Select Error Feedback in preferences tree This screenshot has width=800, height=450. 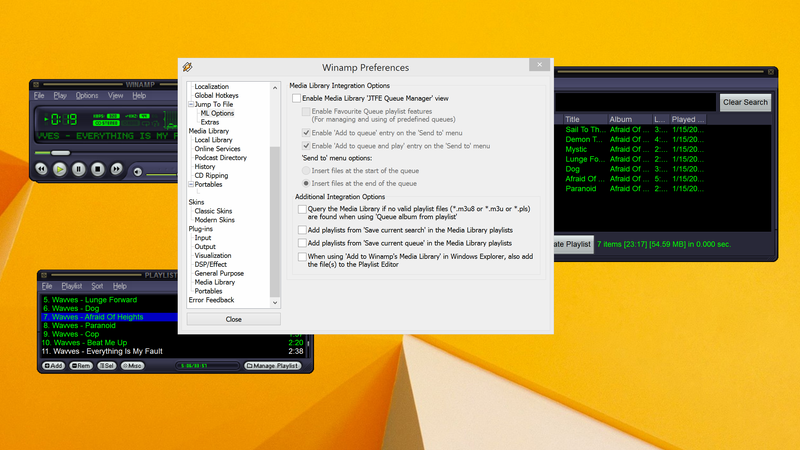click(211, 300)
